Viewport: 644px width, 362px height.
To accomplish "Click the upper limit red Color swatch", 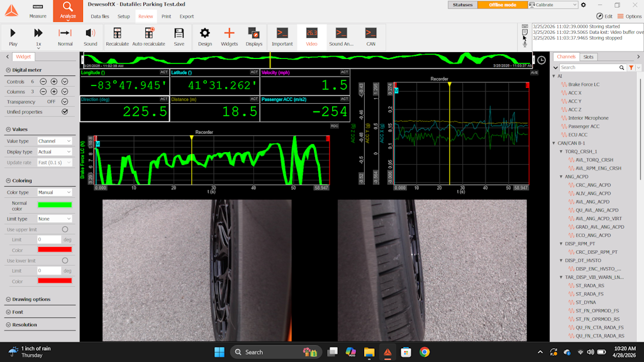I will [55, 250].
